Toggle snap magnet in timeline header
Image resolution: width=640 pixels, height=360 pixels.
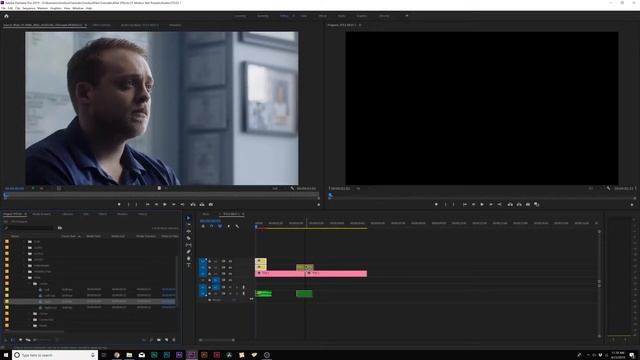[x=211, y=226]
